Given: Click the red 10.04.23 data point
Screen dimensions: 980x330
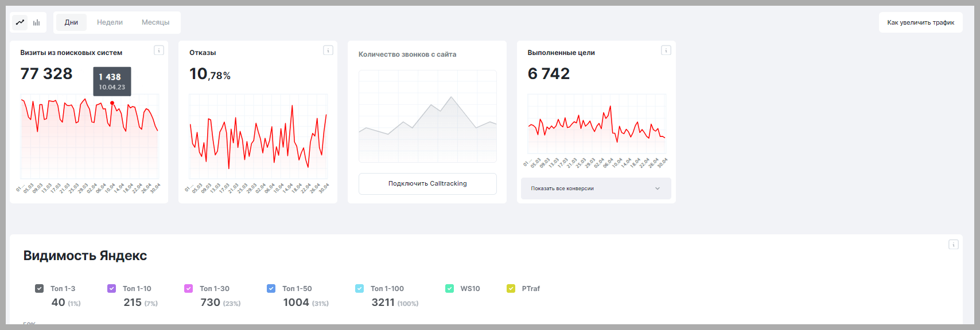Looking at the screenshot, I should pos(112,103).
